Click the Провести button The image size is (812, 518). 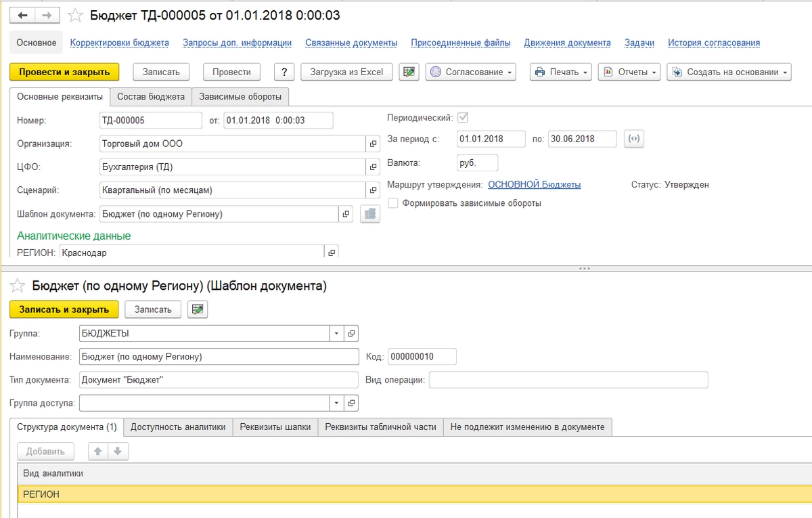(x=231, y=72)
